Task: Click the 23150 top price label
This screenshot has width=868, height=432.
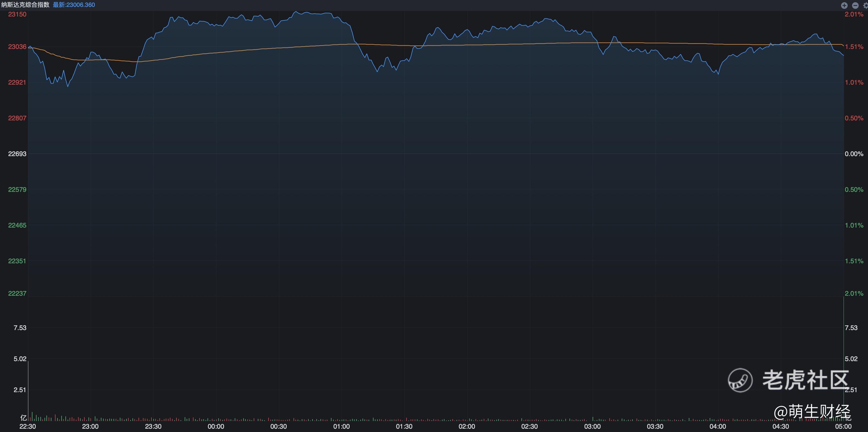Action: 17,14
